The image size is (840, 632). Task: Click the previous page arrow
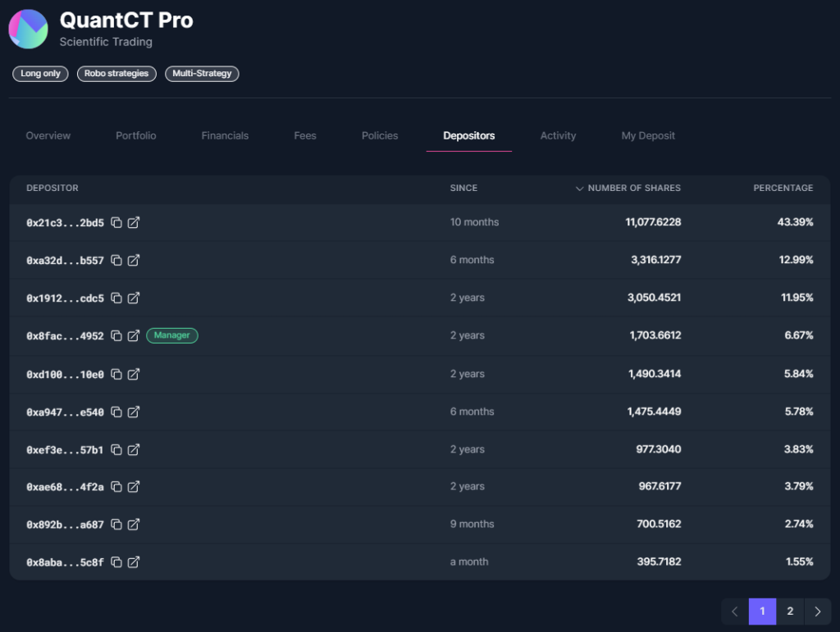click(x=735, y=612)
